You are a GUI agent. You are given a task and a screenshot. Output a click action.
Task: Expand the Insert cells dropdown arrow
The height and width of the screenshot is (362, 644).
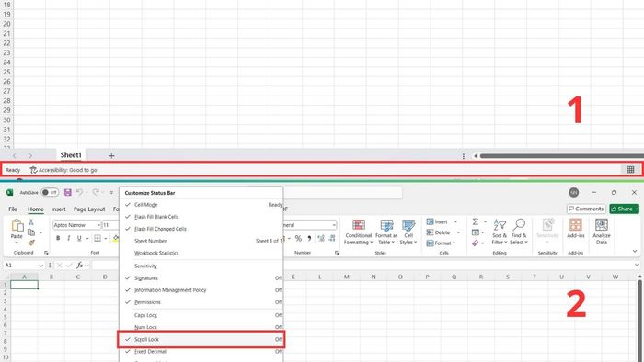tap(455, 221)
